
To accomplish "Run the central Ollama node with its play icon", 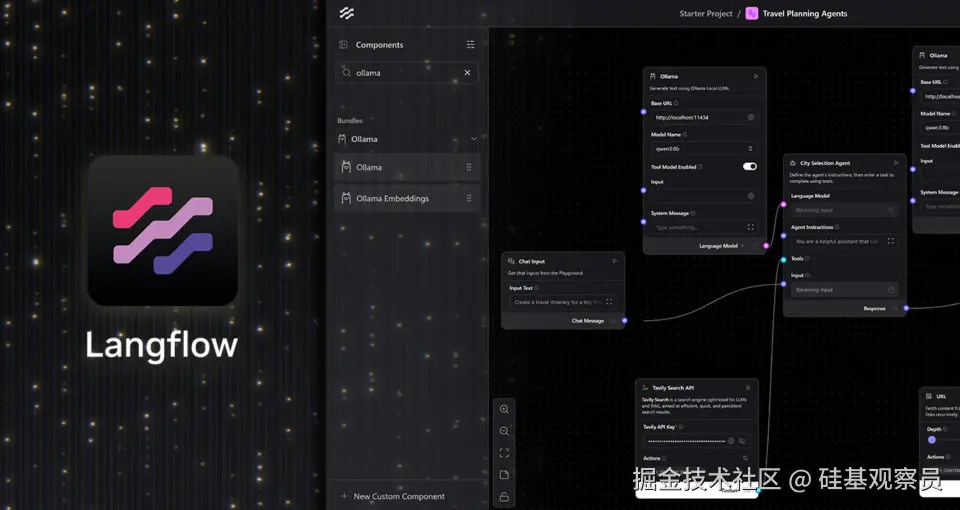I will [x=756, y=77].
